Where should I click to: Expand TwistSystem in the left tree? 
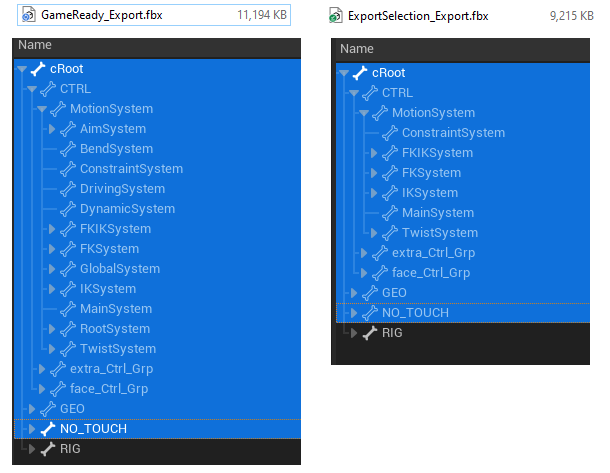(x=52, y=349)
